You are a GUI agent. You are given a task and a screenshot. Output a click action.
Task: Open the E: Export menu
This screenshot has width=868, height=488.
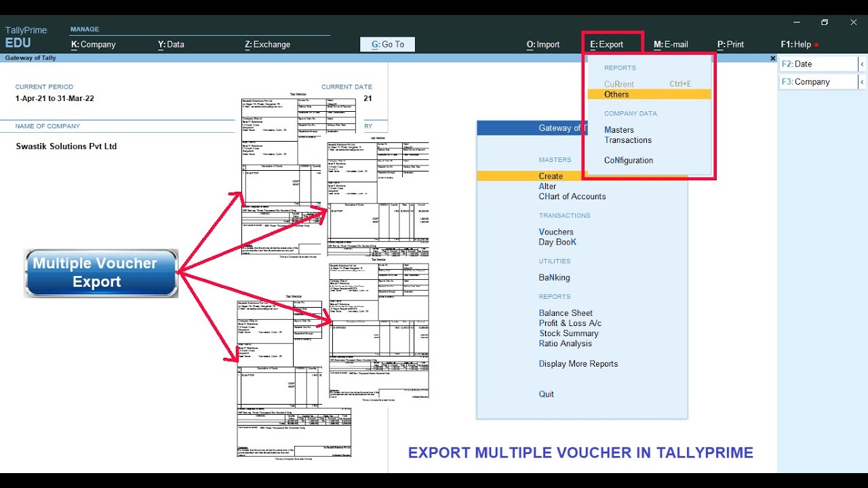[x=607, y=45]
